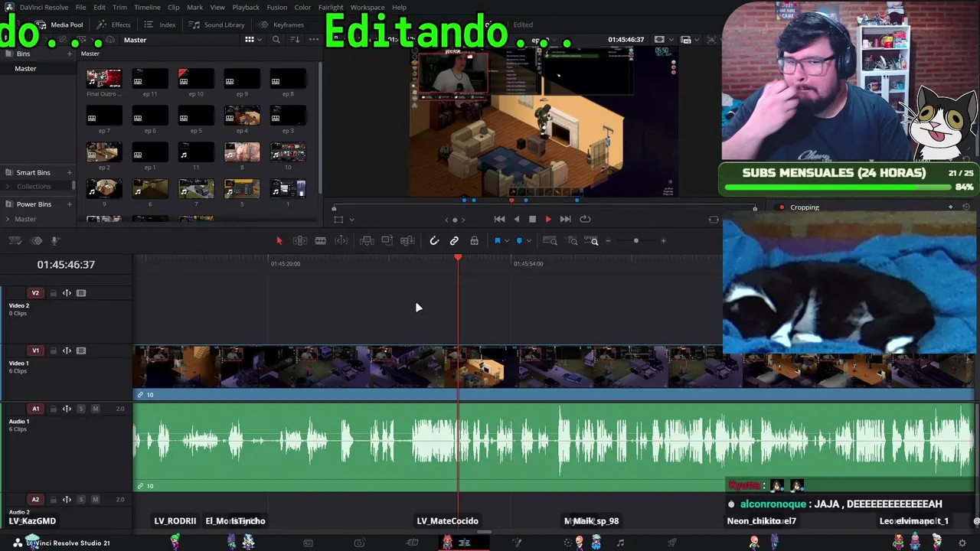The width and height of the screenshot is (980, 551).
Task: Open the Timeline menu
Action: click(147, 7)
